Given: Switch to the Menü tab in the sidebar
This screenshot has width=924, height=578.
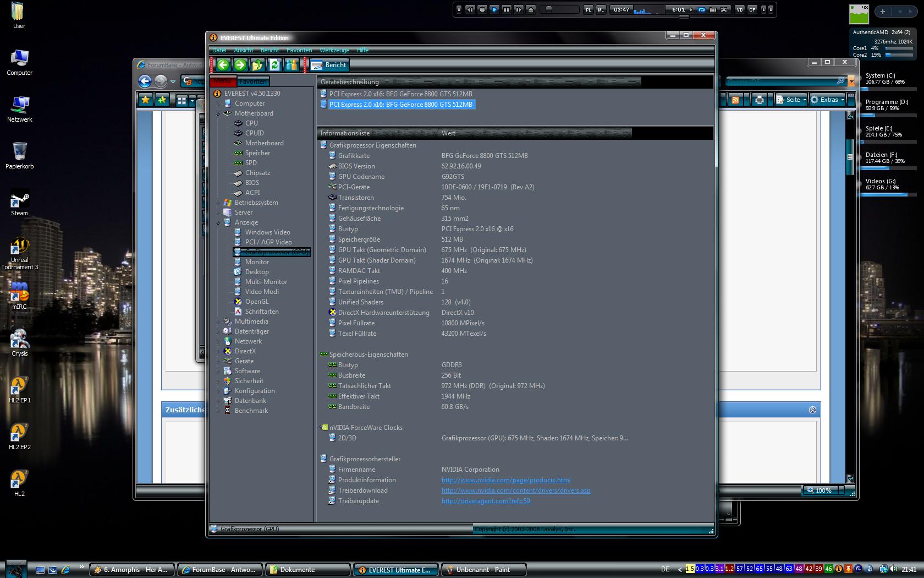Looking at the screenshot, I should [223, 81].
